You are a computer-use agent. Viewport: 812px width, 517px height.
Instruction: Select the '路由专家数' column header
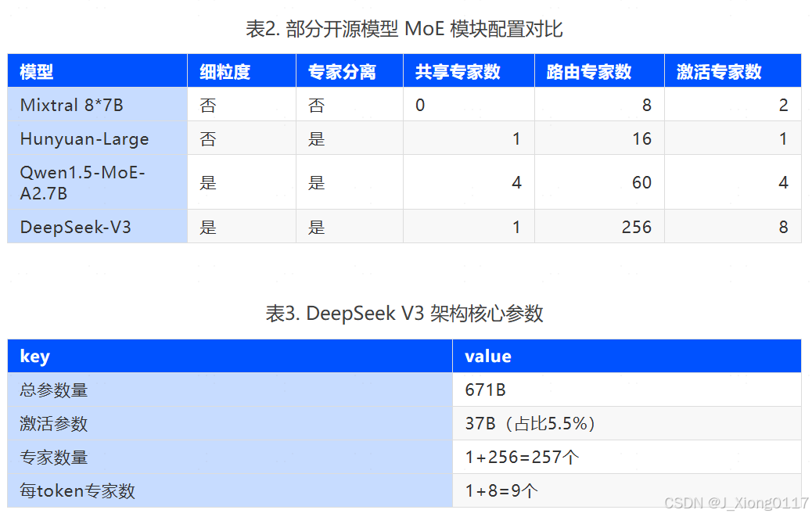(599, 70)
